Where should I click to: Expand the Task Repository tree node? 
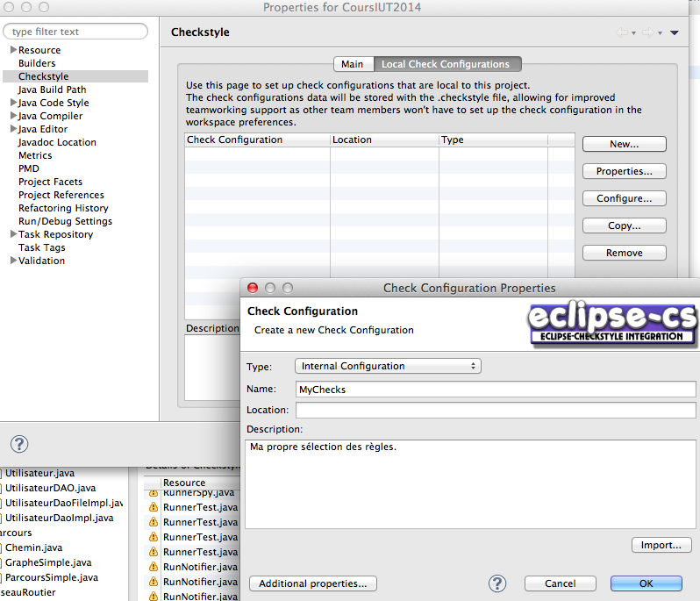point(13,234)
